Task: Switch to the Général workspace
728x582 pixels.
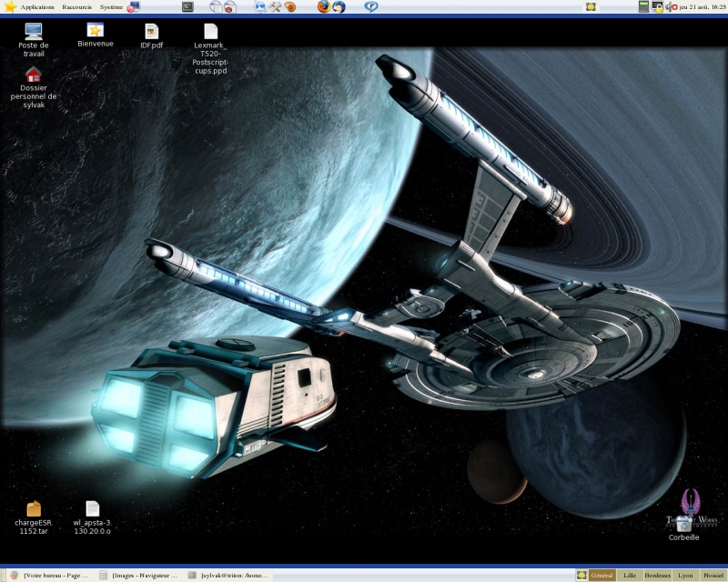Action: click(x=602, y=576)
